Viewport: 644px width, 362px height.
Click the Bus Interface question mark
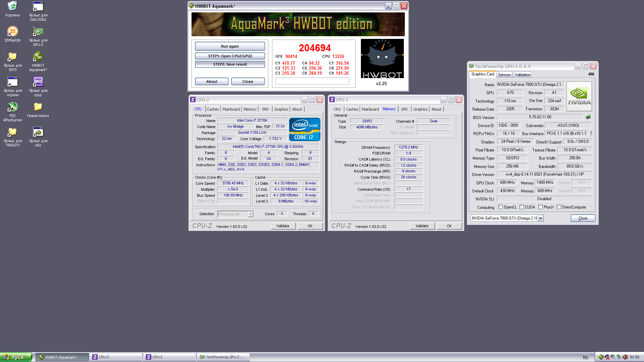point(591,133)
